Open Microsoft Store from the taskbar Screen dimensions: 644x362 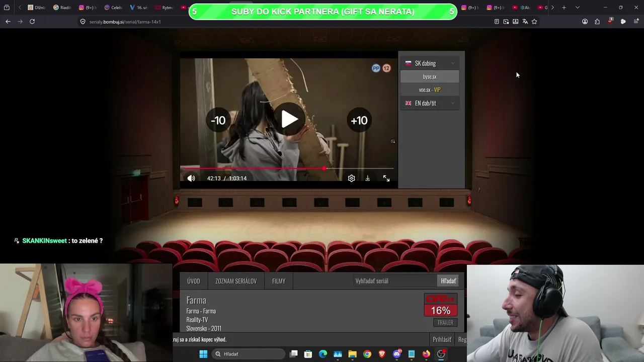308,354
